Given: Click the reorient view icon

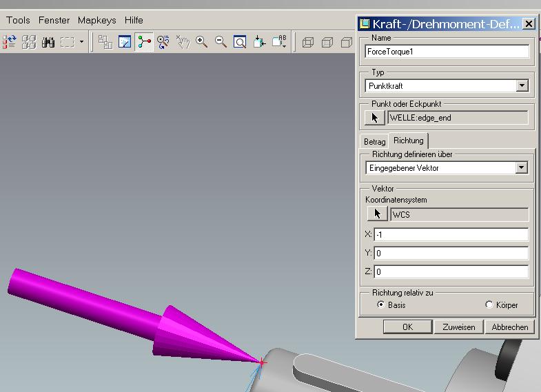Looking at the screenshot, I should point(259,42).
